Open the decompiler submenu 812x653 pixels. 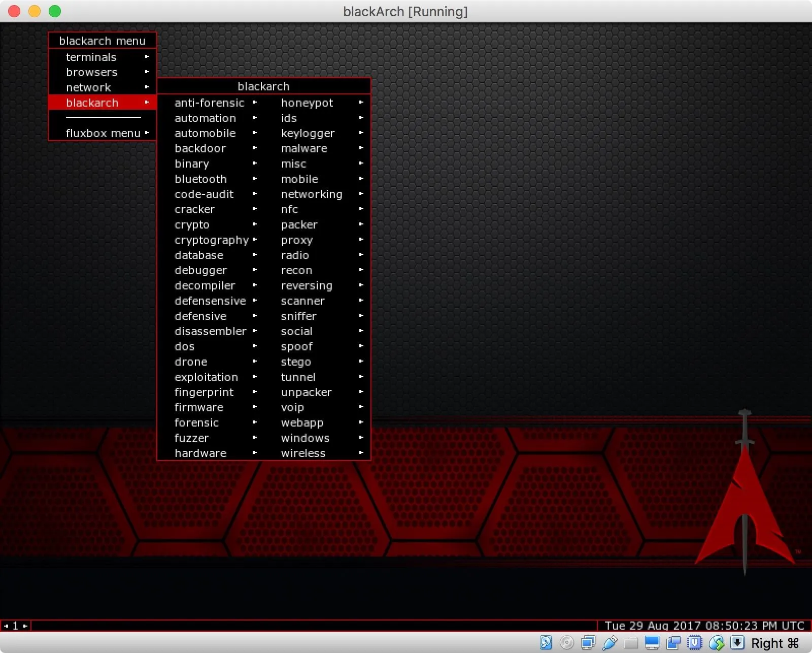coord(211,285)
